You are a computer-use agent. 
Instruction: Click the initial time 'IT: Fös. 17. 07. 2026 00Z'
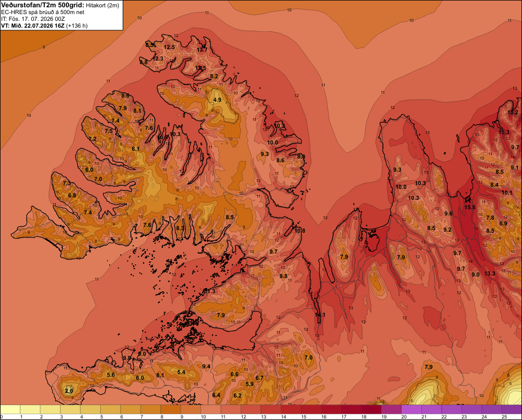[x=33, y=19]
